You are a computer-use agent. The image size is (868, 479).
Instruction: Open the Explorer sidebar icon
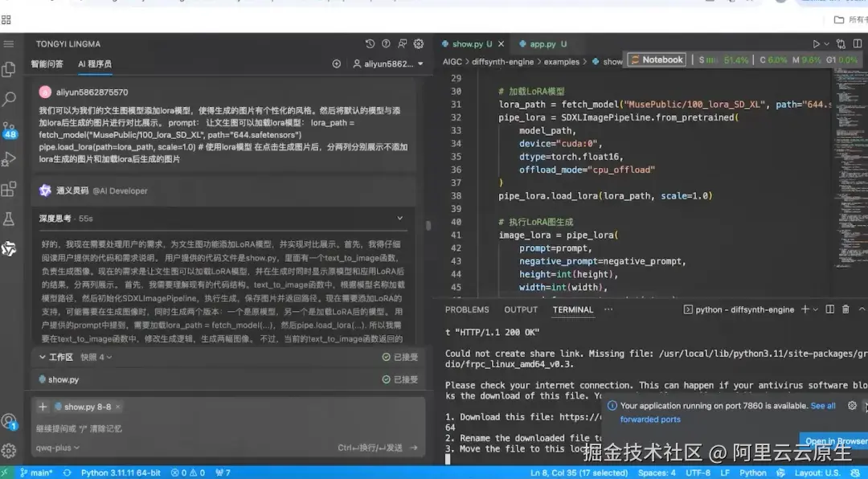click(10, 69)
